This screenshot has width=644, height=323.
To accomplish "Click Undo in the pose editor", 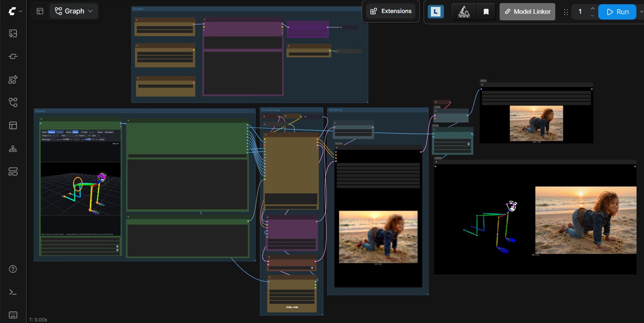I will click(84, 132).
